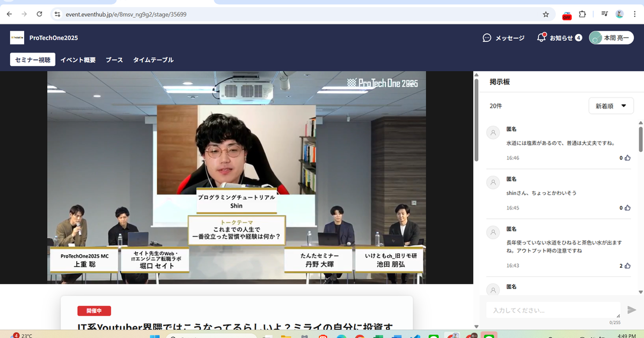Open the お知らせ bell icon
Image resolution: width=644 pixels, height=338 pixels.
click(541, 38)
